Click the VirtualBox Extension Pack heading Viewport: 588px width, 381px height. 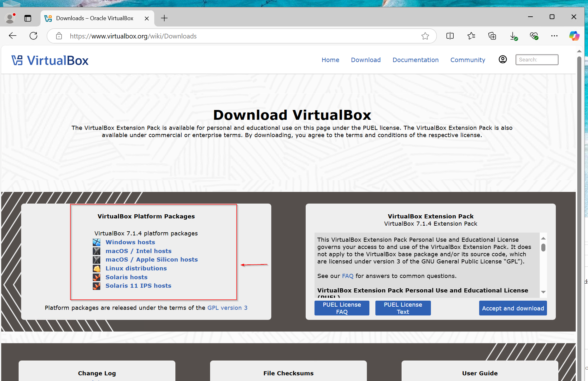431,216
